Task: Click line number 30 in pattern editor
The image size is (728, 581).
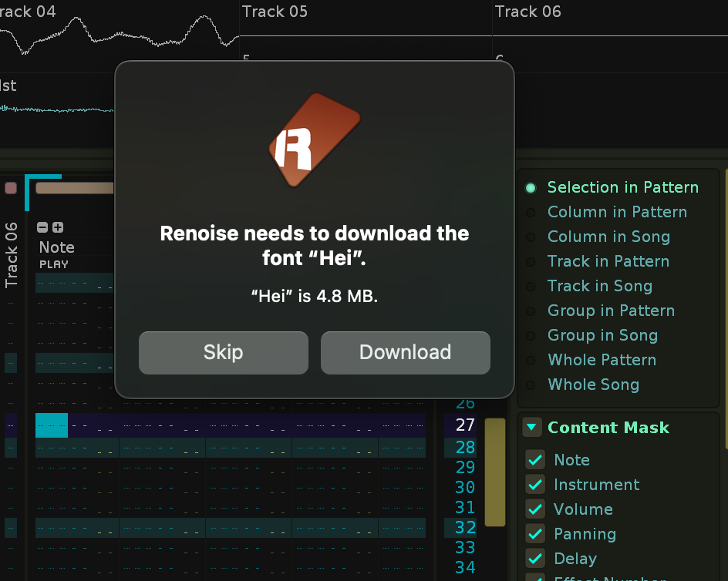Action: coord(465,487)
